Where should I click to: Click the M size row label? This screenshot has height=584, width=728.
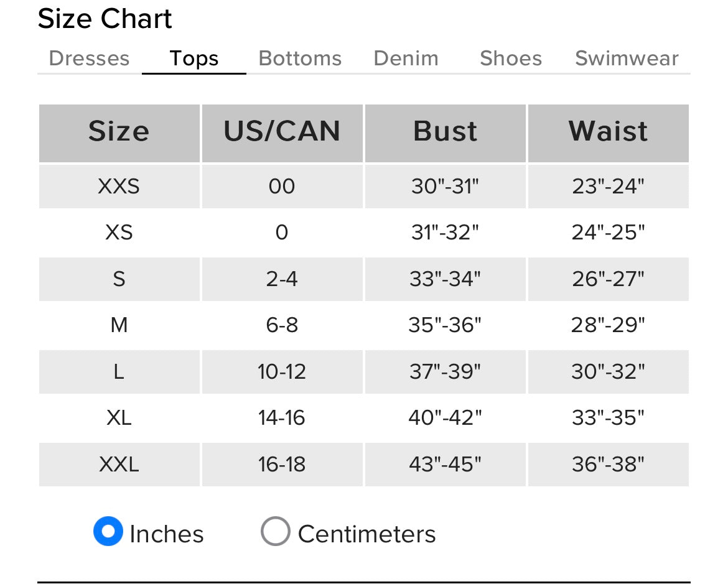click(x=119, y=325)
